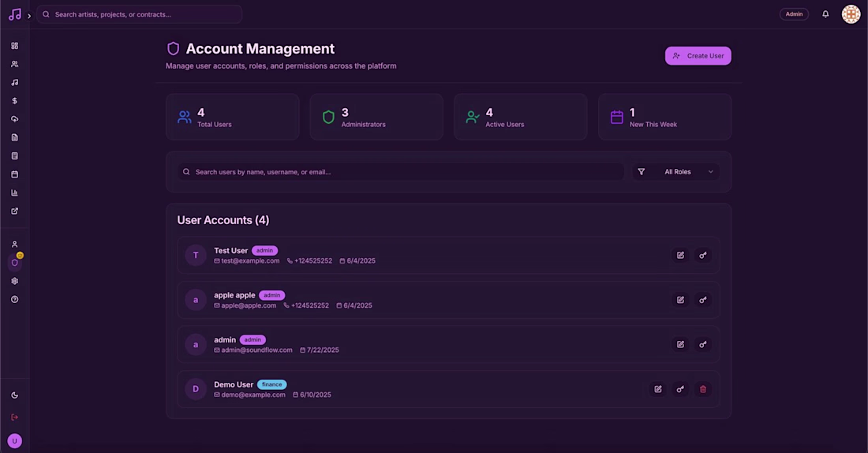
Task: Edit the apple apple account
Action: click(680, 300)
